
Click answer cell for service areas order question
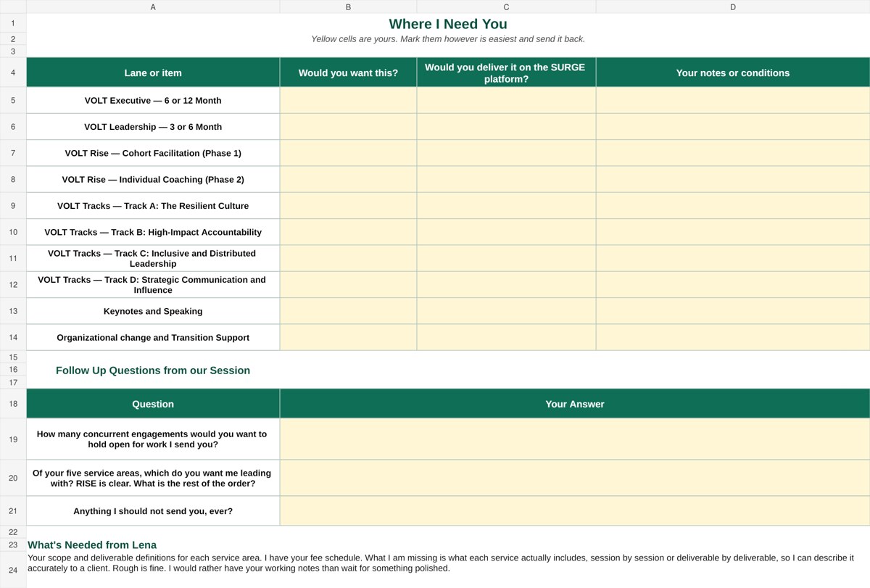[x=575, y=478]
